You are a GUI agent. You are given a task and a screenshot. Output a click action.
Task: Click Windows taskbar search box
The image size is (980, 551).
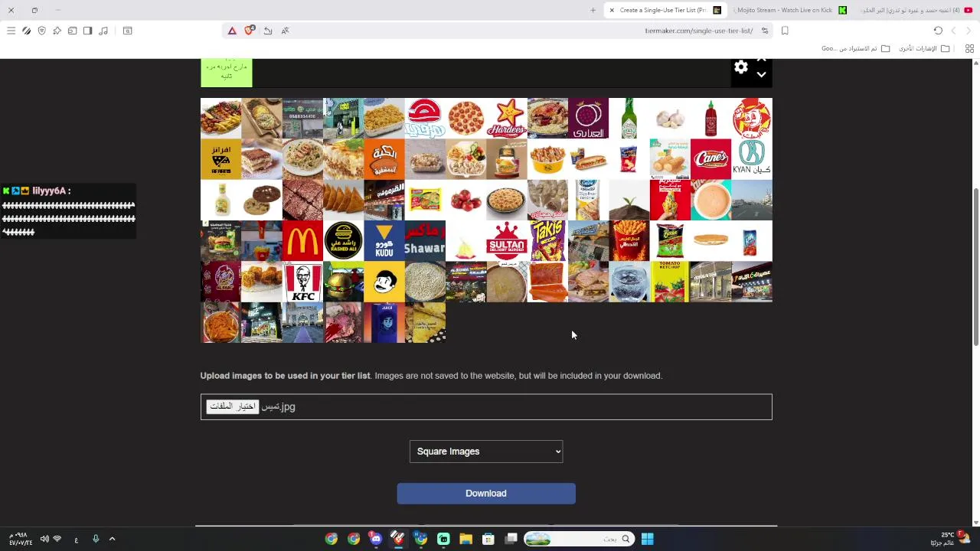pyautogui.click(x=578, y=539)
